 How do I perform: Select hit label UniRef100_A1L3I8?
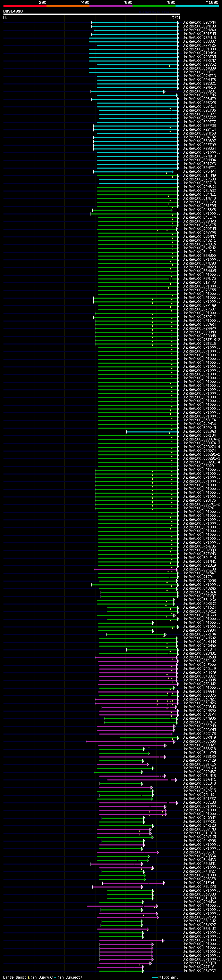click(199, 833)
